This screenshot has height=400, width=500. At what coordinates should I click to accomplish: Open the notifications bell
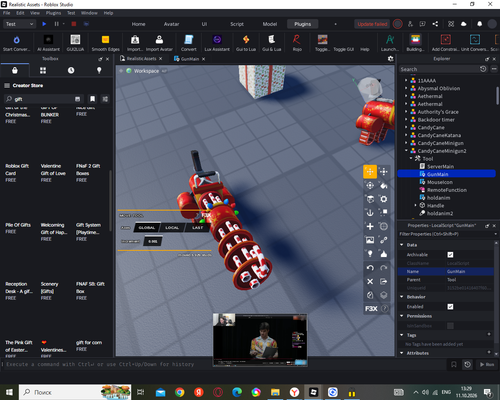point(479,24)
